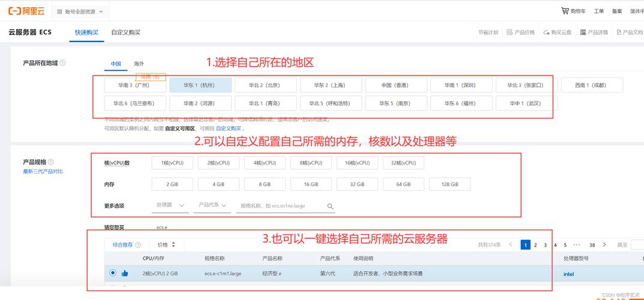Click the 跳至 page number box
The width and height of the screenshot is (644, 300).
(637, 245)
